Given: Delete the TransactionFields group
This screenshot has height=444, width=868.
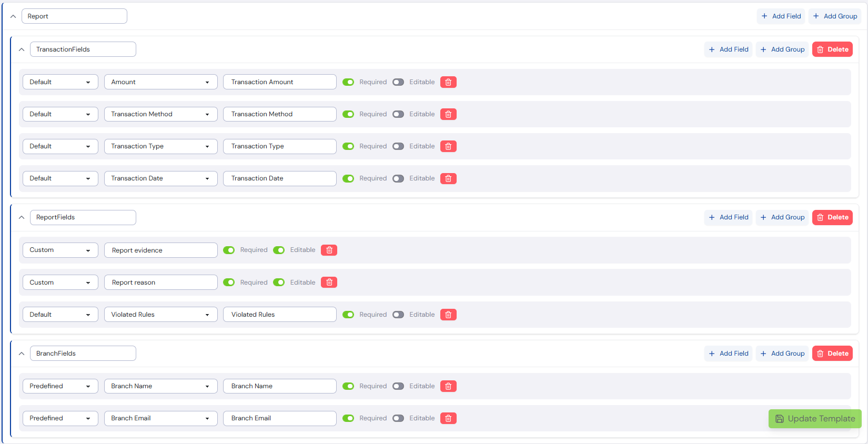Looking at the screenshot, I should tap(832, 49).
